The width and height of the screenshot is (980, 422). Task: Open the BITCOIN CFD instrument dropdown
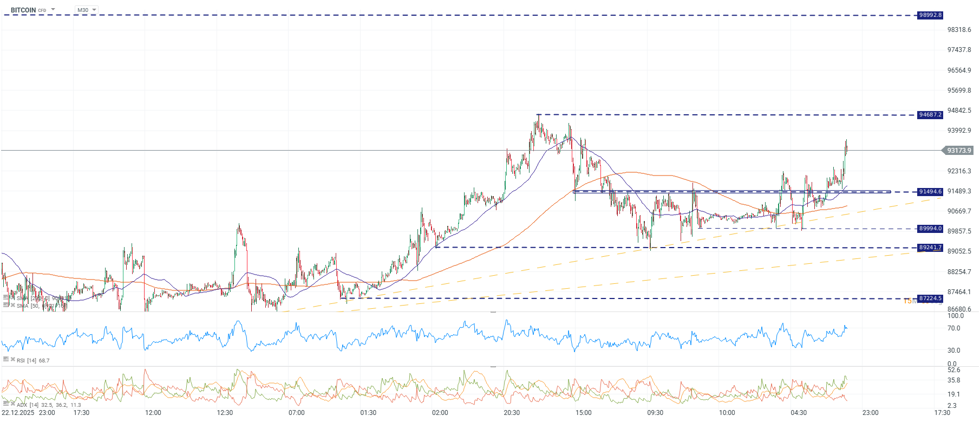tap(53, 10)
